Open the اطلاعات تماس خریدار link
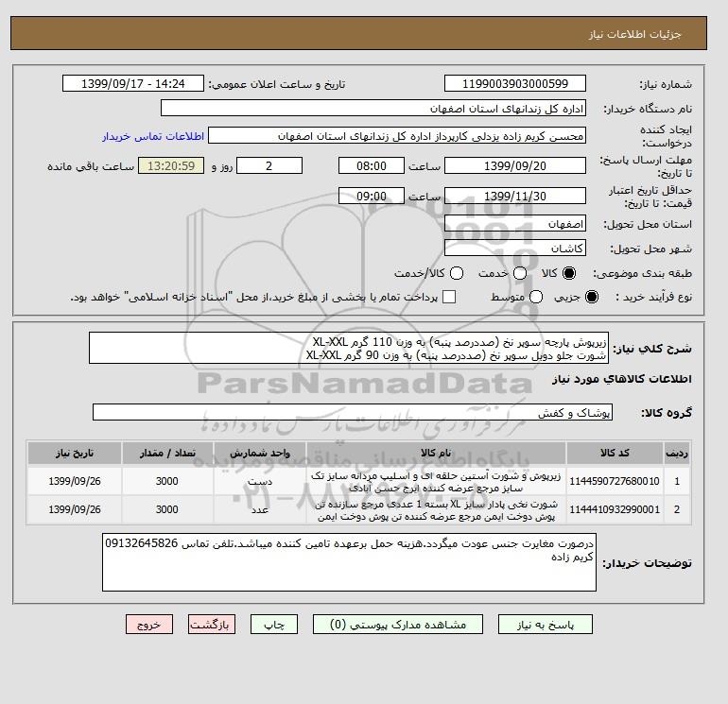728x704 pixels. [153, 136]
